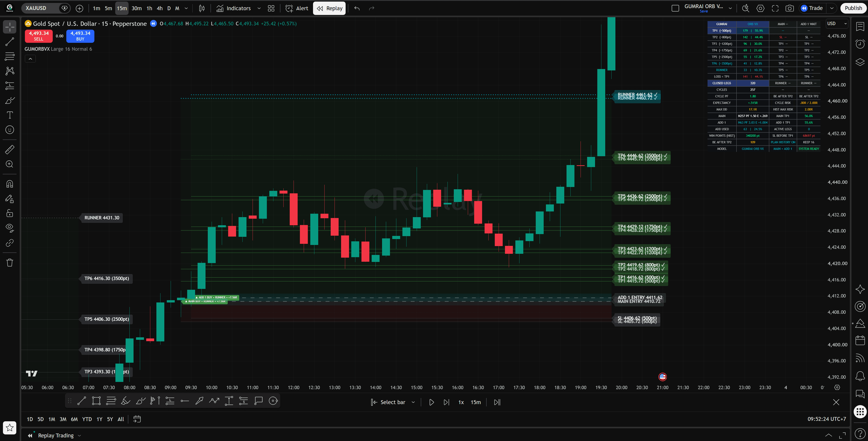Image resolution: width=868 pixels, height=441 pixels.
Task: Expand the bottom panel upward chevron
Action: pos(828,435)
